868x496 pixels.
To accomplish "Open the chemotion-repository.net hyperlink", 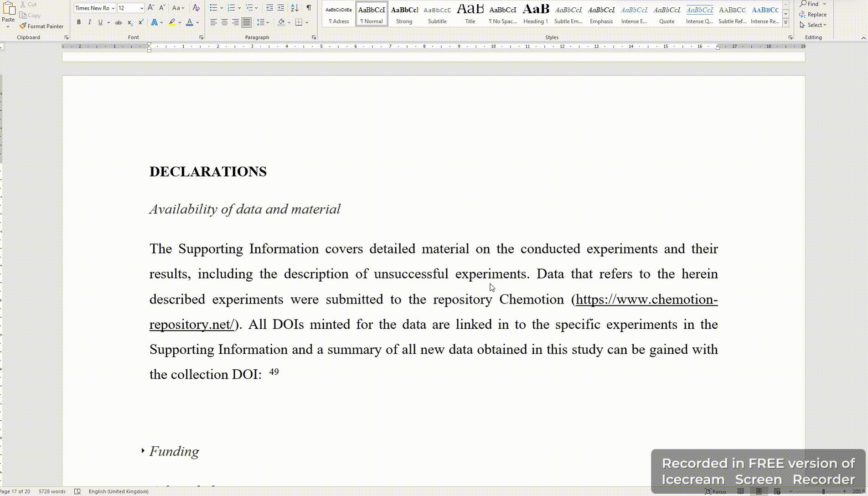I will click(646, 300).
